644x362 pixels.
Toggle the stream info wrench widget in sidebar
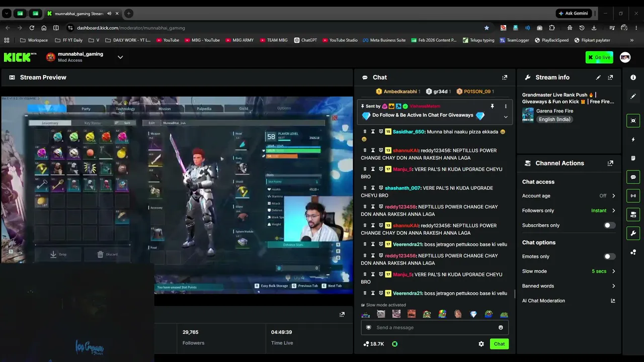pyautogui.click(x=633, y=233)
